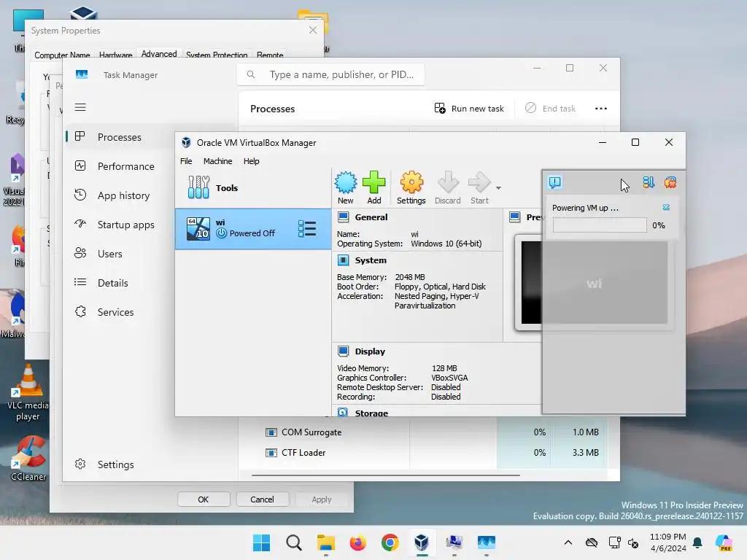Click OK button in the dialog

point(204,499)
